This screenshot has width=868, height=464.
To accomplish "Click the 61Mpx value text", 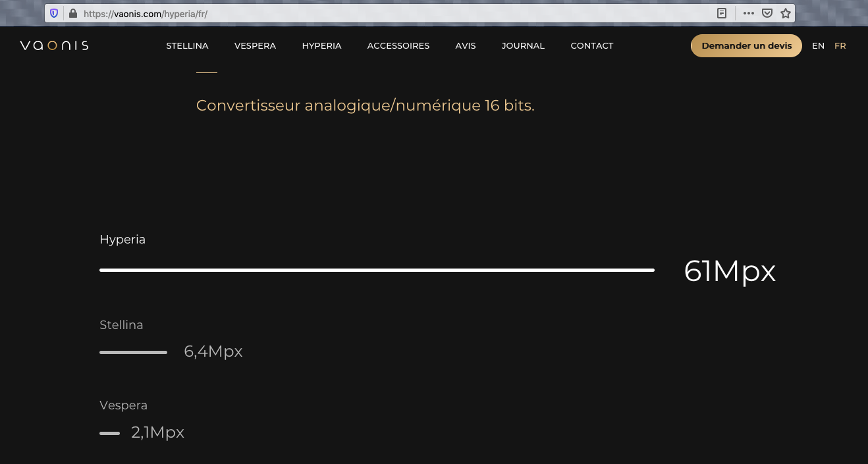I will coord(730,271).
